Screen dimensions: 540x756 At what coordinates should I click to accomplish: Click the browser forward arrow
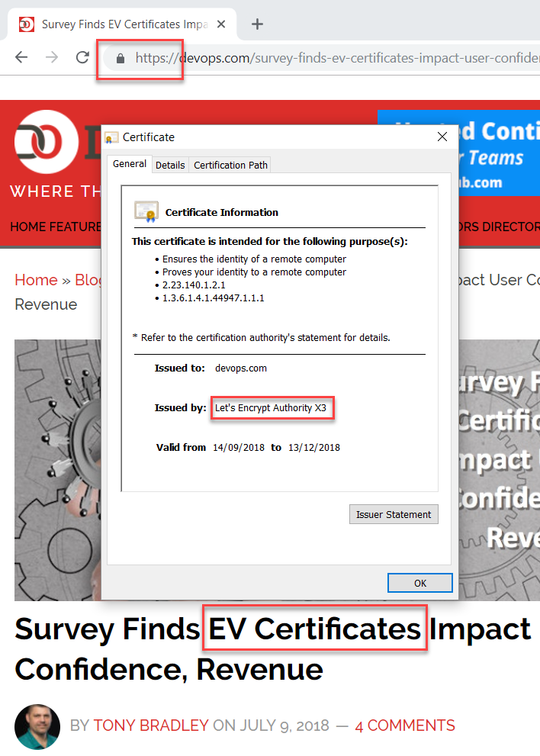(x=52, y=57)
